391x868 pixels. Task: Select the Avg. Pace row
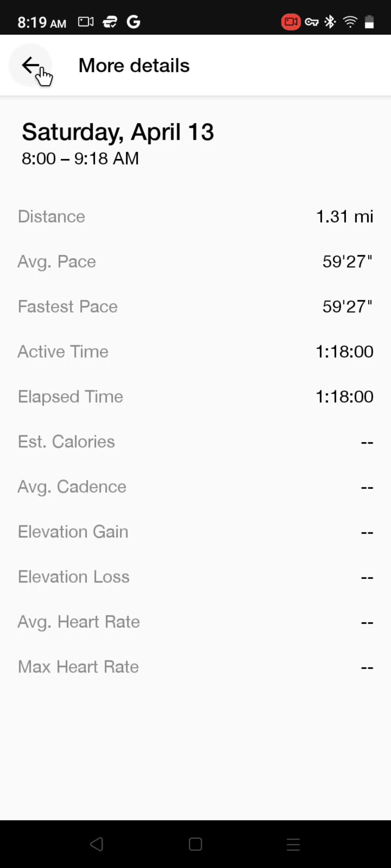195,261
